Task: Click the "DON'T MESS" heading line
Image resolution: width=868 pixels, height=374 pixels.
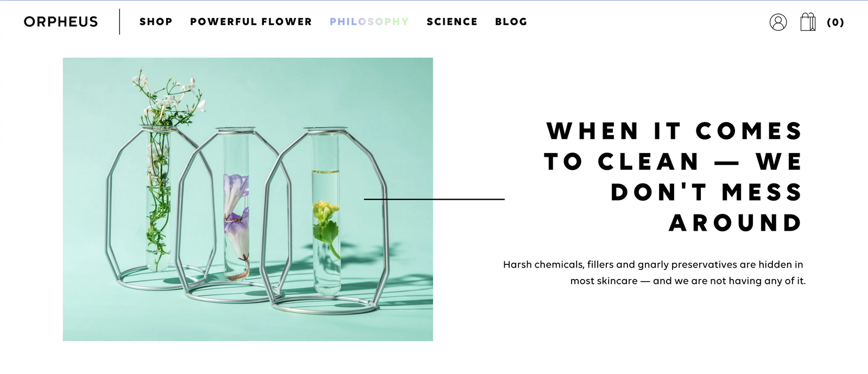Action: pyautogui.click(x=706, y=193)
